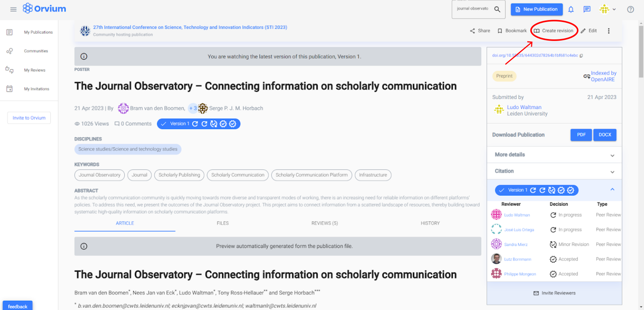Click the Journal Observatory keyword chip
Viewport: 644px width, 310px height.
coord(99,175)
